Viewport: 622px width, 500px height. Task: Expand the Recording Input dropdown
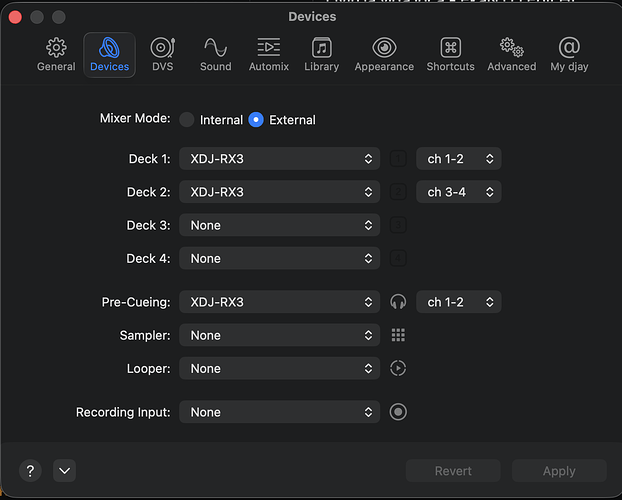[280, 412]
